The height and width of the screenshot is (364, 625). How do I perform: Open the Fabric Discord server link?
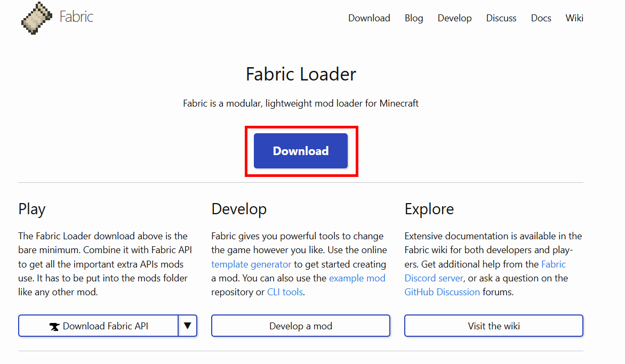tap(485, 271)
